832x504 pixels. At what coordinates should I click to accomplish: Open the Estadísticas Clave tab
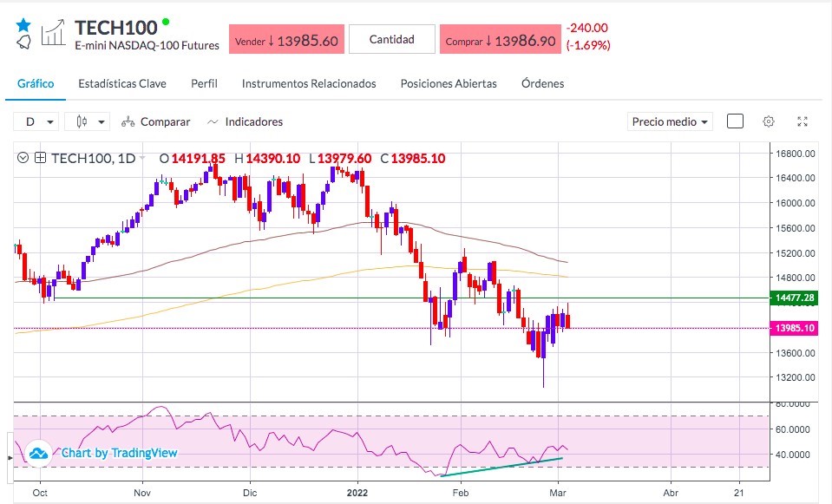click(122, 83)
